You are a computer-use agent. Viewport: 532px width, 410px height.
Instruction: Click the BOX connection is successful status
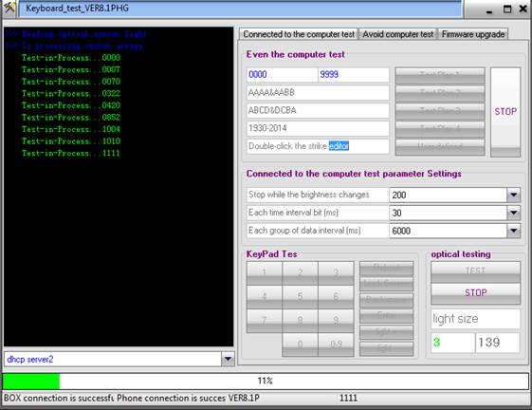tap(59, 398)
